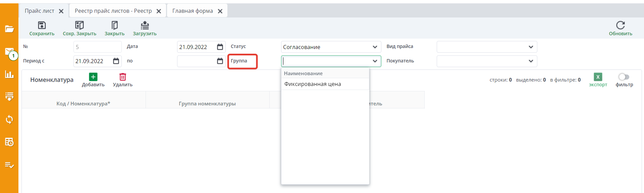Export table using the экспорт Excel icon

598,77
